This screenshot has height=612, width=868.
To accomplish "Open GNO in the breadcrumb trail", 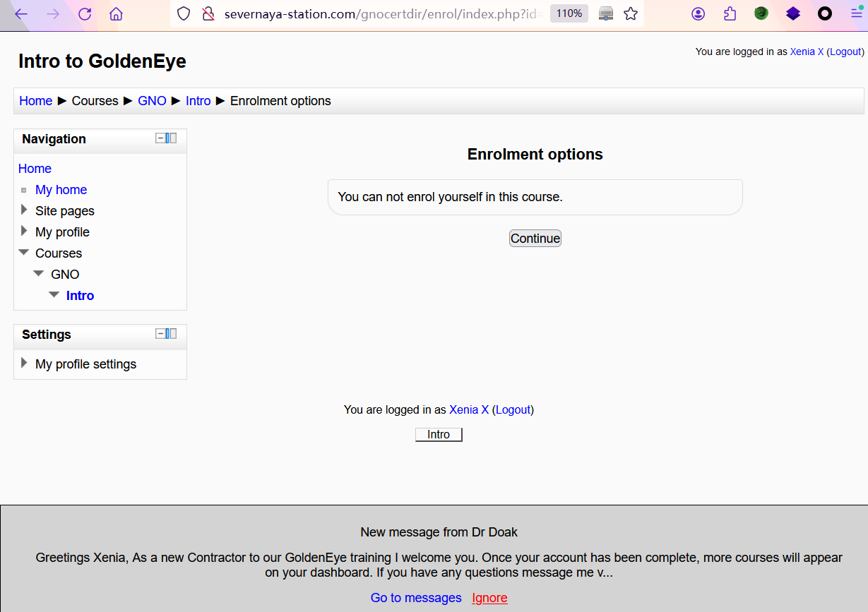I will pos(152,101).
